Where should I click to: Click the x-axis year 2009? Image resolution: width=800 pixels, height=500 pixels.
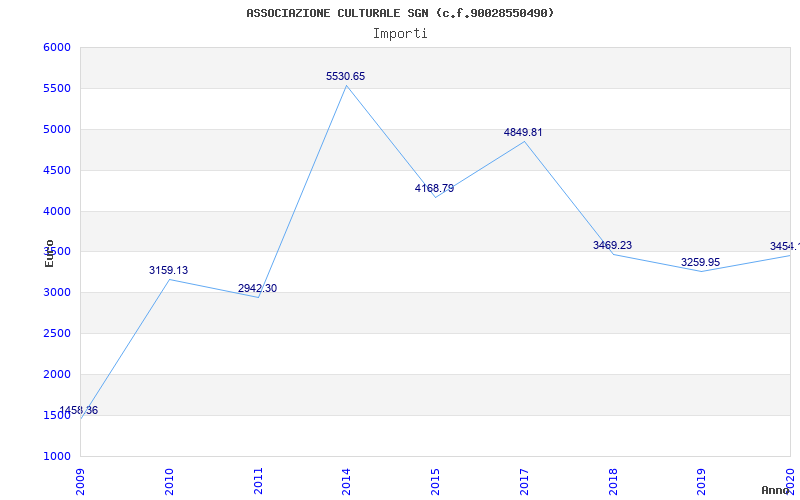[81, 482]
